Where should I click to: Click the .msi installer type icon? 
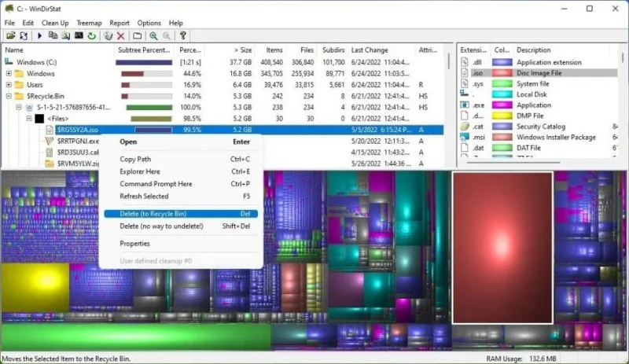click(465, 137)
